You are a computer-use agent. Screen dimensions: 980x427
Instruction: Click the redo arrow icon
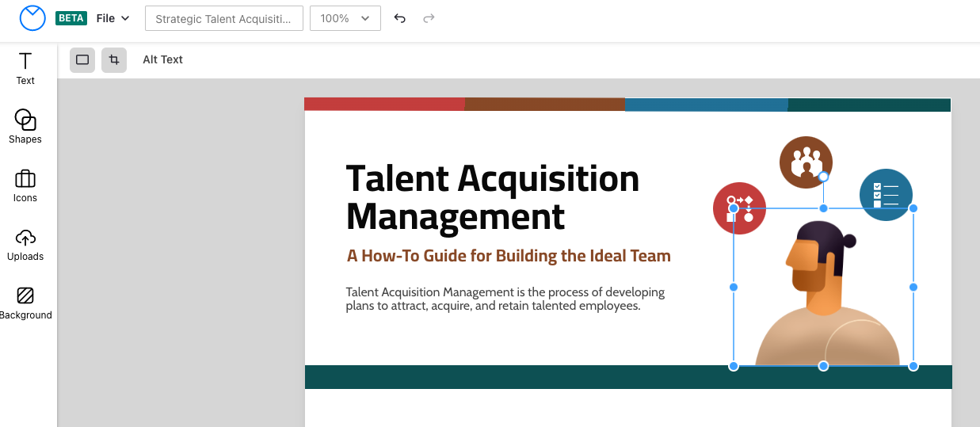tap(429, 18)
